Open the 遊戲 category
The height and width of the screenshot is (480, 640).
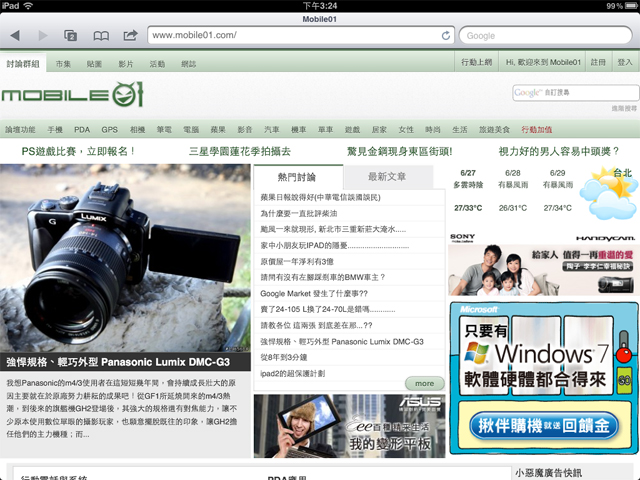pos(352,130)
